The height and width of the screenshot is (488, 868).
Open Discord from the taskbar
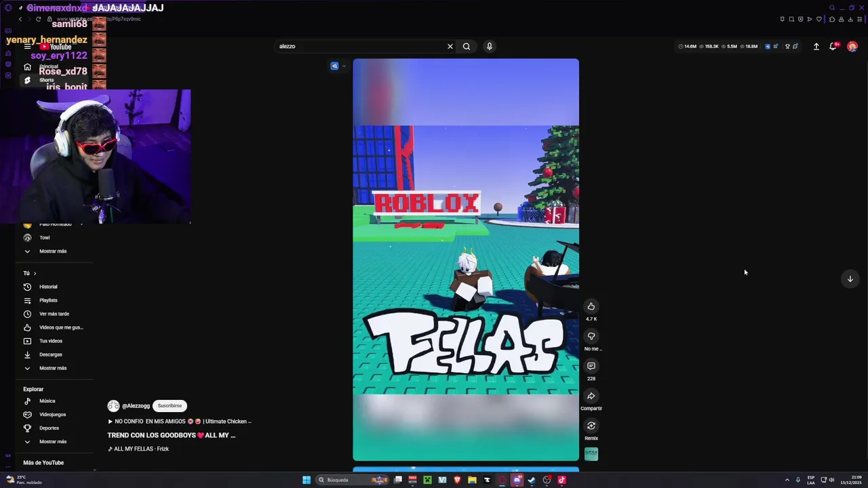click(517, 480)
